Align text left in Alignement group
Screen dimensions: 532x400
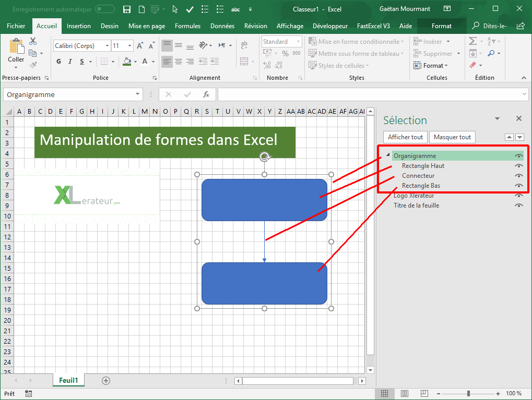[x=167, y=62]
